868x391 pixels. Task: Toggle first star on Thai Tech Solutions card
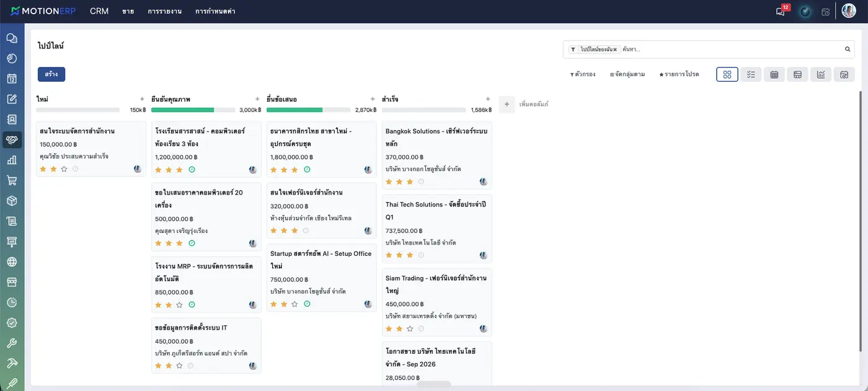(389, 255)
